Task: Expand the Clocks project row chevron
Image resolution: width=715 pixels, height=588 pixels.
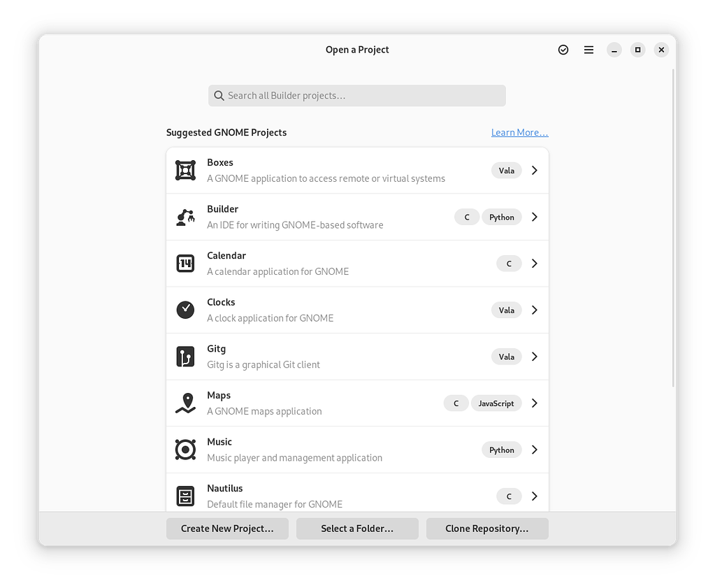Action: click(534, 310)
